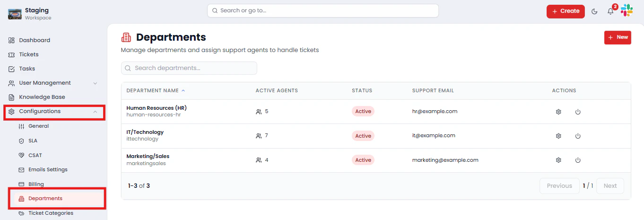The height and width of the screenshot is (220, 644).
Task: Open notifications bell icon
Action: point(610,11)
